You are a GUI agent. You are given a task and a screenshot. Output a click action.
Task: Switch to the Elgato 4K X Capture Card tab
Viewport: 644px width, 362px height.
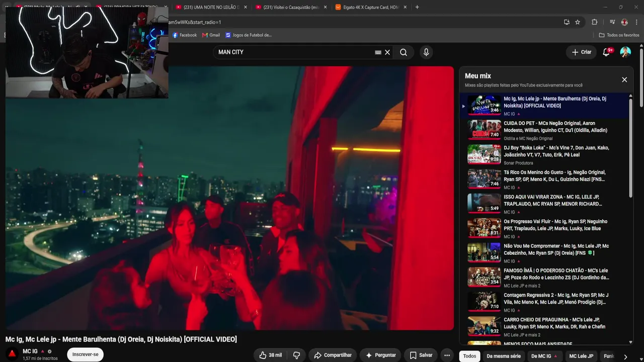click(x=371, y=8)
